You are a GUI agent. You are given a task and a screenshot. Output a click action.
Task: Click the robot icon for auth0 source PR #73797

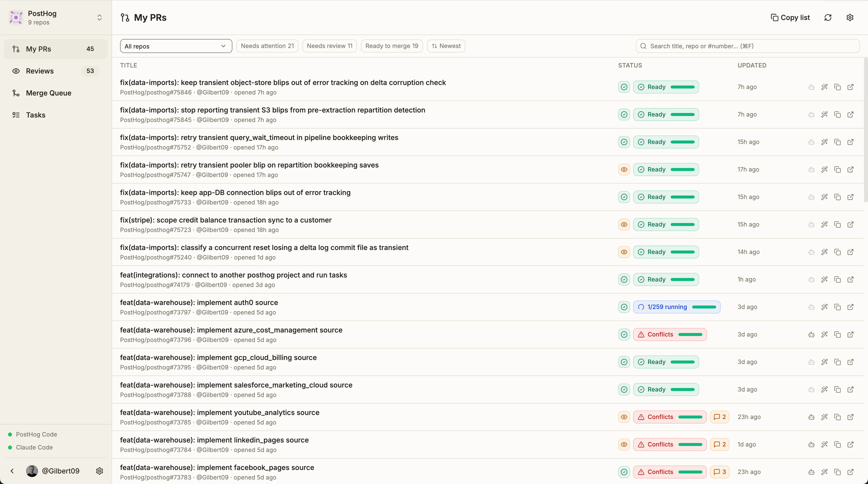tap(811, 307)
